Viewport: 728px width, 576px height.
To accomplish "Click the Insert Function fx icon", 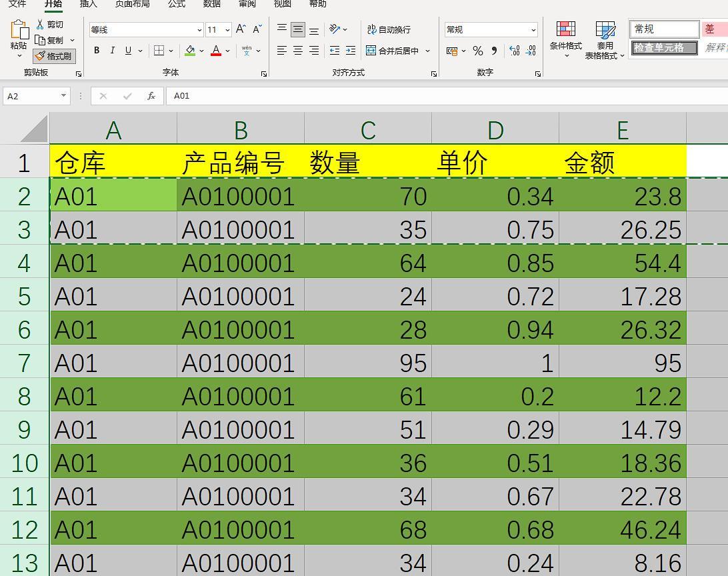I will 151,96.
